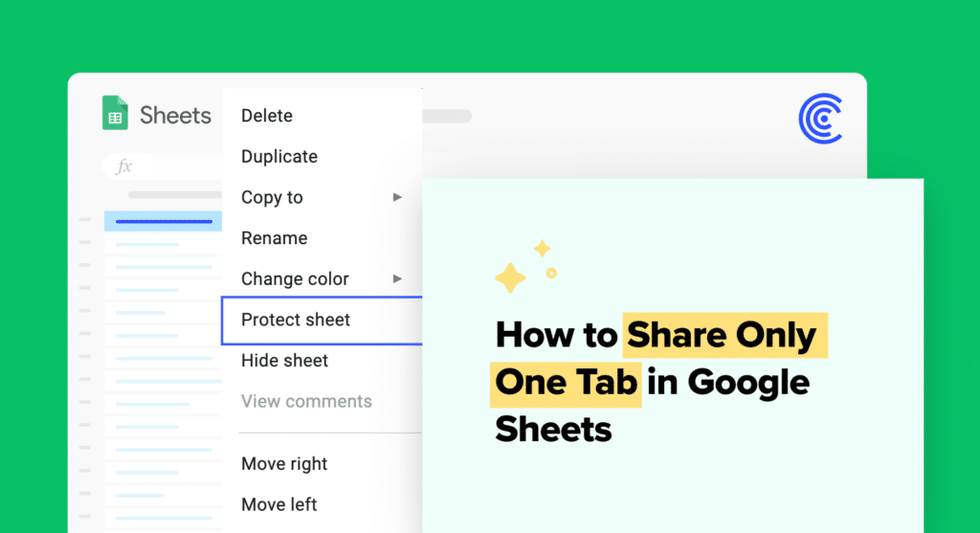The height and width of the screenshot is (533, 980).
Task: Choose Duplicate from the sheet menu
Action: [279, 156]
